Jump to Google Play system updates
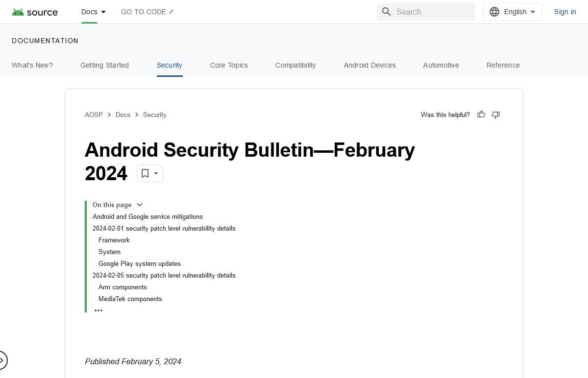 coord(140,263)
